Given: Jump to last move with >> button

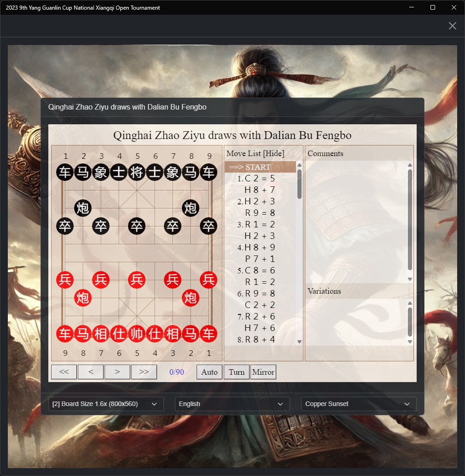Looking at the screenshot, I should [144, 372].
